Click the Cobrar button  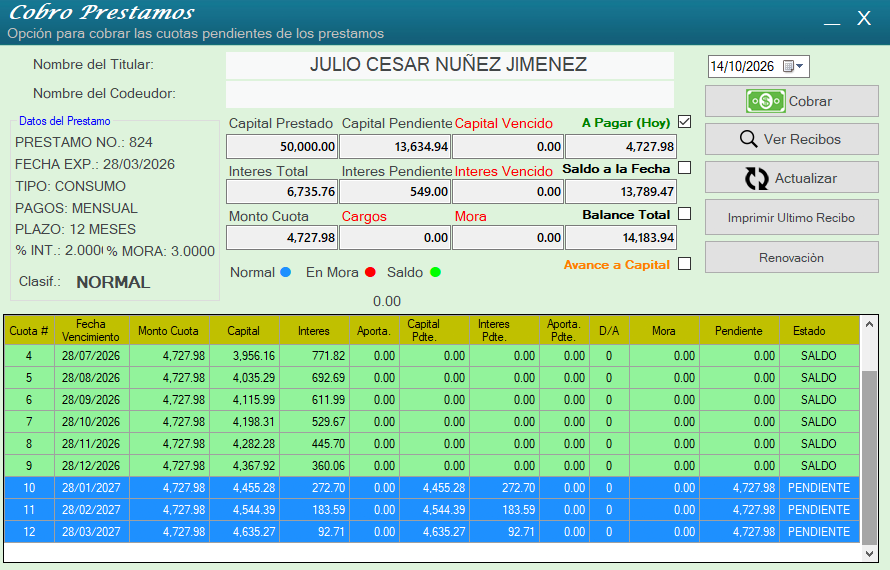coord(792,101)
